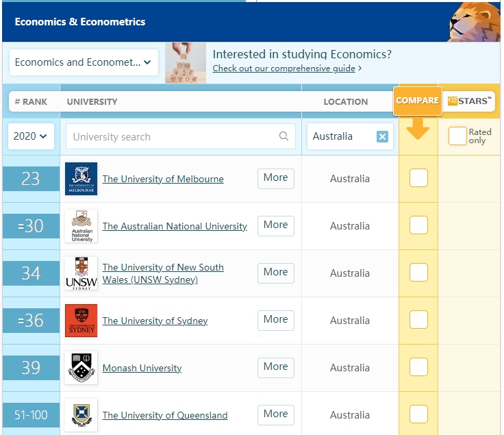Click Australia location in Melbourne row

click(350, 179)
